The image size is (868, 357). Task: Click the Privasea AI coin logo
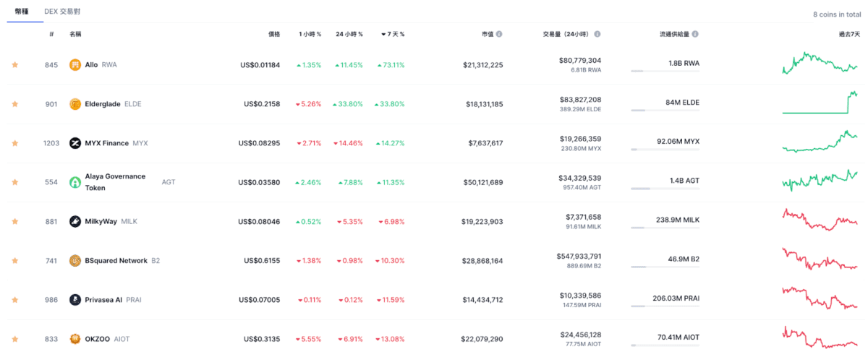point(75,300)
